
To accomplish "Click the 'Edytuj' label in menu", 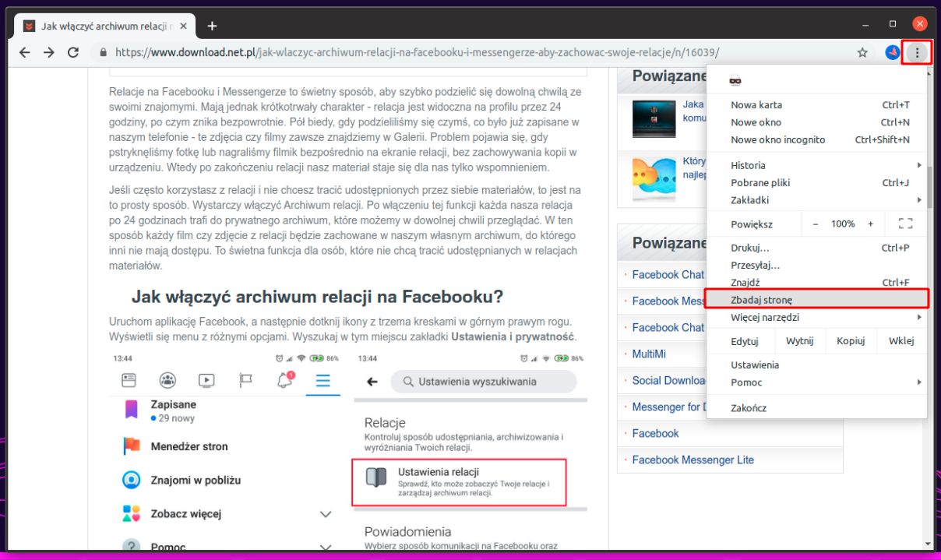I will pyautogui.click(x=745, y=341).
